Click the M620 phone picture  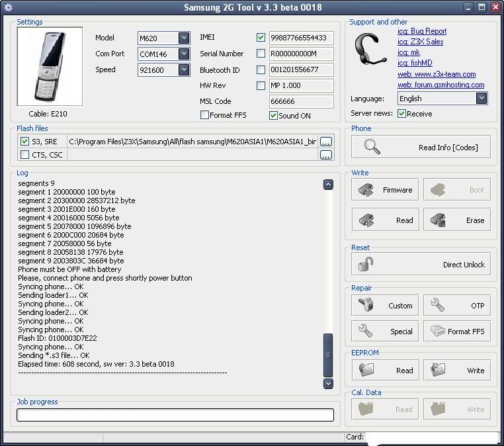(50, 67)
